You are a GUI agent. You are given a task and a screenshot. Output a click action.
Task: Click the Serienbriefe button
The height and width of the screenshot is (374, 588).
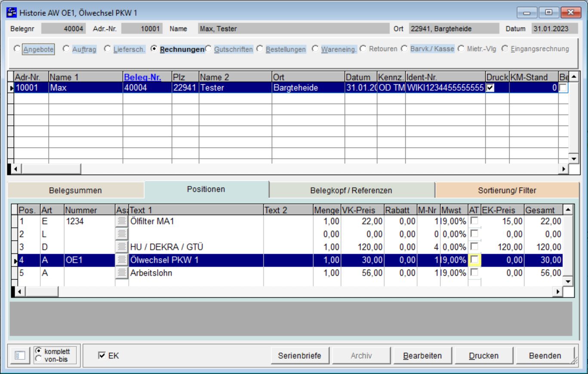pos(299,355)
